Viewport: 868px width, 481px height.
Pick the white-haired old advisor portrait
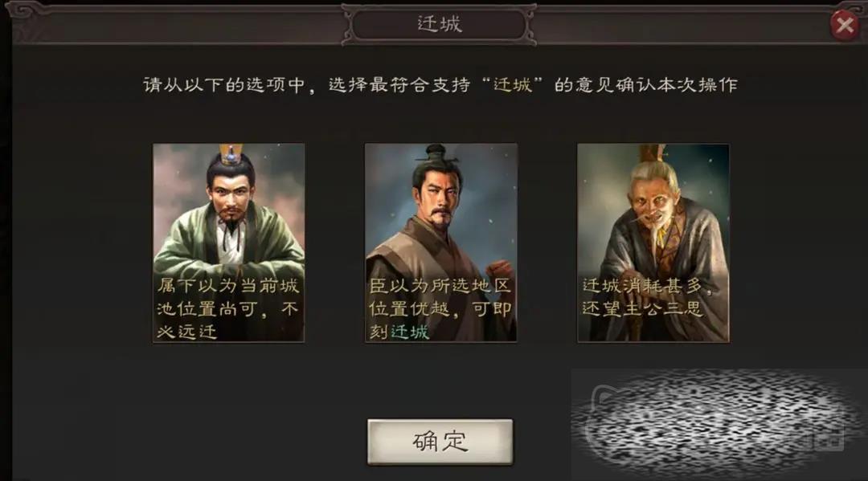653,243
